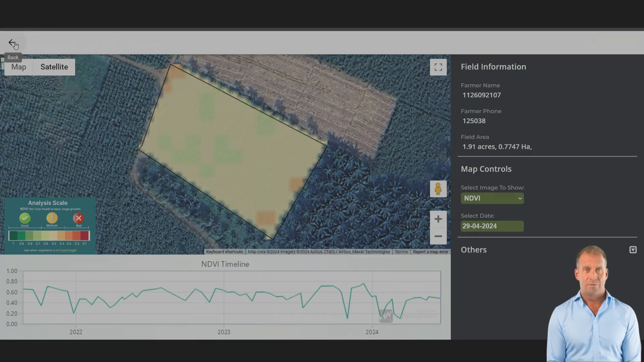Click the farmer phone 125038
This screenshot has height=362, width=644.
tap(474, 121)
